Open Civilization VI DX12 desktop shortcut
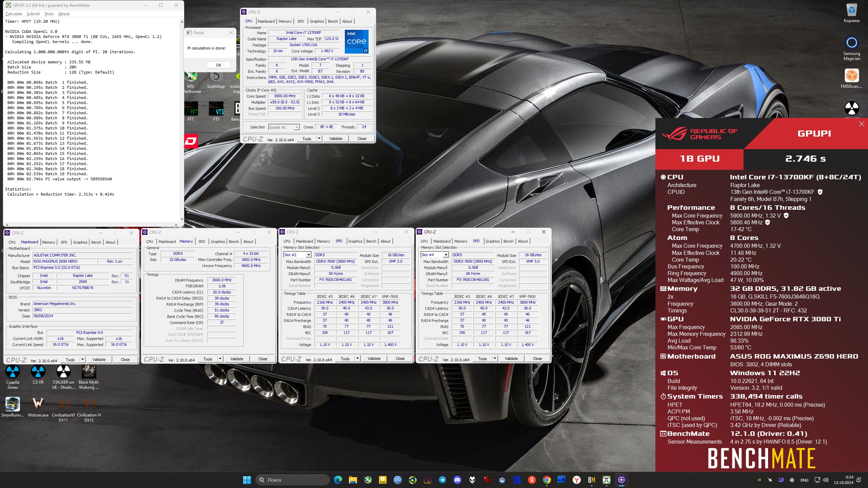Image resolution: width=868 pixels, height=488 pixels. pos(89,410)
